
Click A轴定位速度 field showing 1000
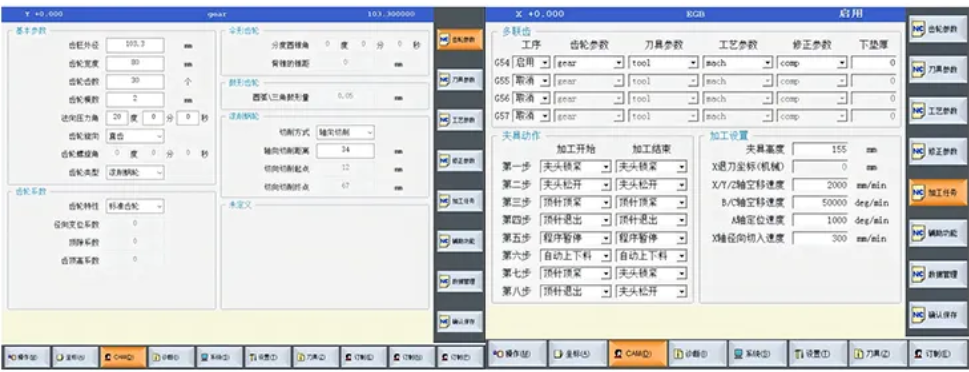tap(821, 221)
